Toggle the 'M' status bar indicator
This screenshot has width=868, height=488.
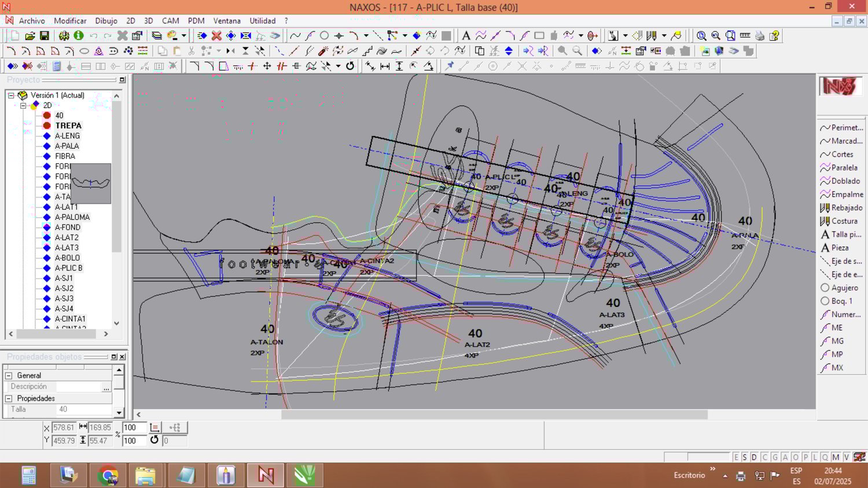point(836,457)
